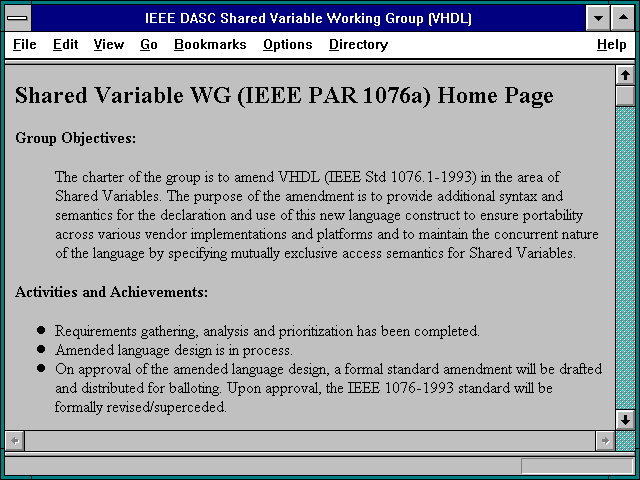Click the vertical scrollbar thumb

625,96
